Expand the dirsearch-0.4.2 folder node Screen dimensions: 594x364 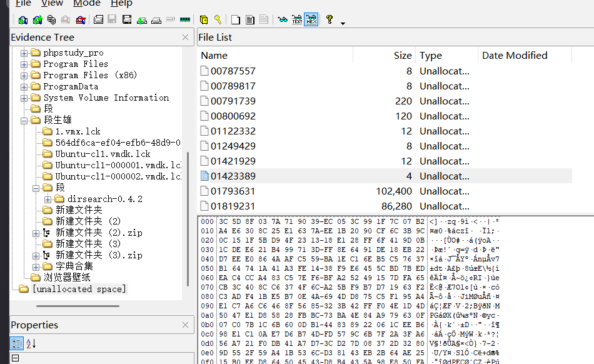[x=48, y=200]
